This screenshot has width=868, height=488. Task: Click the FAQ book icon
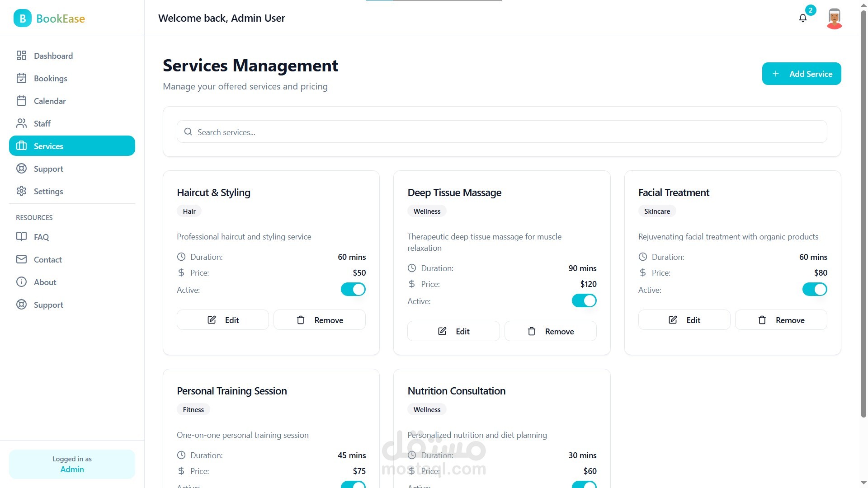[21, 237]
